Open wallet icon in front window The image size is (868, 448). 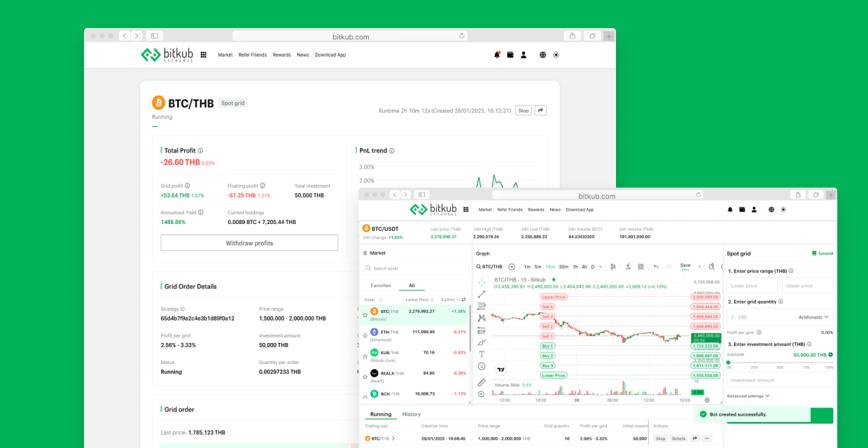click(742, 209)
